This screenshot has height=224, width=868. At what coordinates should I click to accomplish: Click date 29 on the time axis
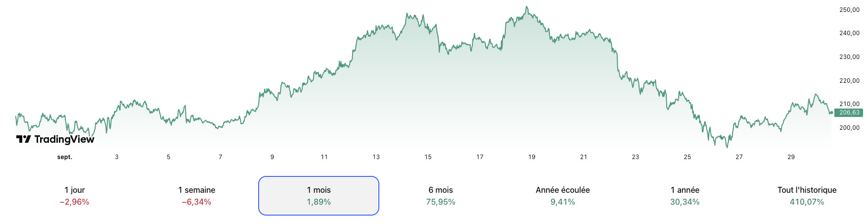click(x=791, y=157)
